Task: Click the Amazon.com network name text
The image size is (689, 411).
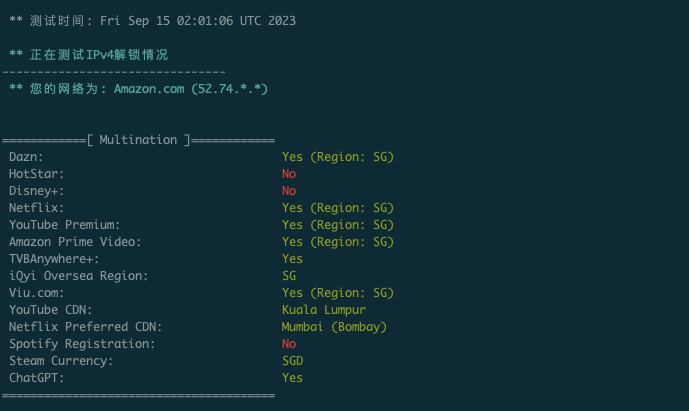Action: point(150,89)
